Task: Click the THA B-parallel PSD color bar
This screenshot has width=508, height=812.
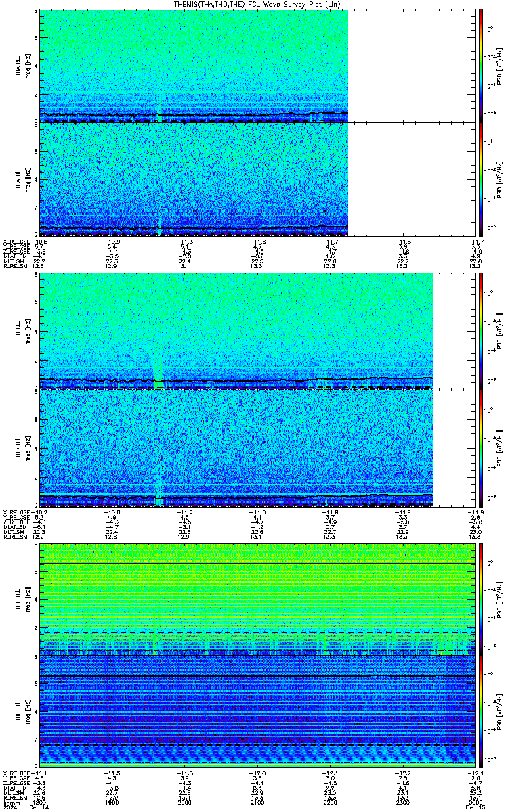Action: [x=481, y=179]
